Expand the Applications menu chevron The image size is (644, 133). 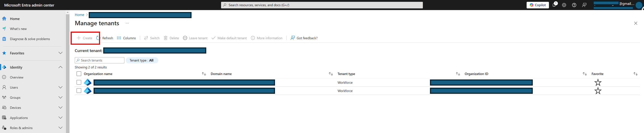point(61,117)
